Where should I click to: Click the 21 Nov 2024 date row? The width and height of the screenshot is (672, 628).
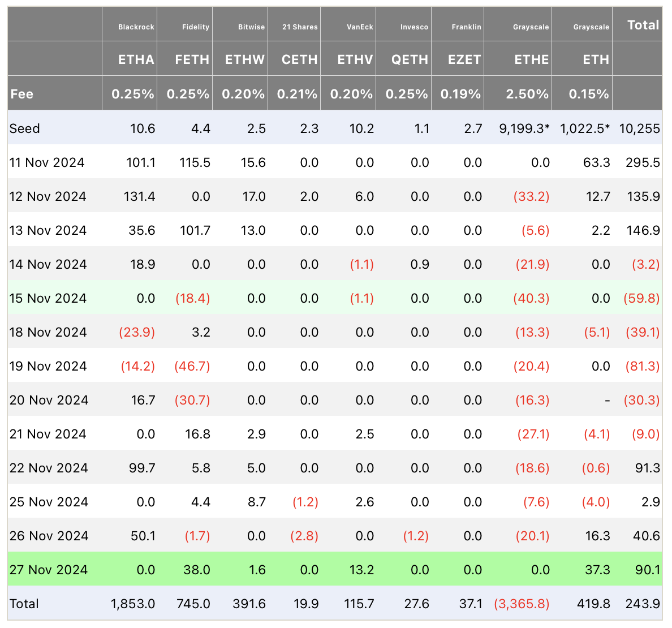pyautogui.click(x=48, y=434)
